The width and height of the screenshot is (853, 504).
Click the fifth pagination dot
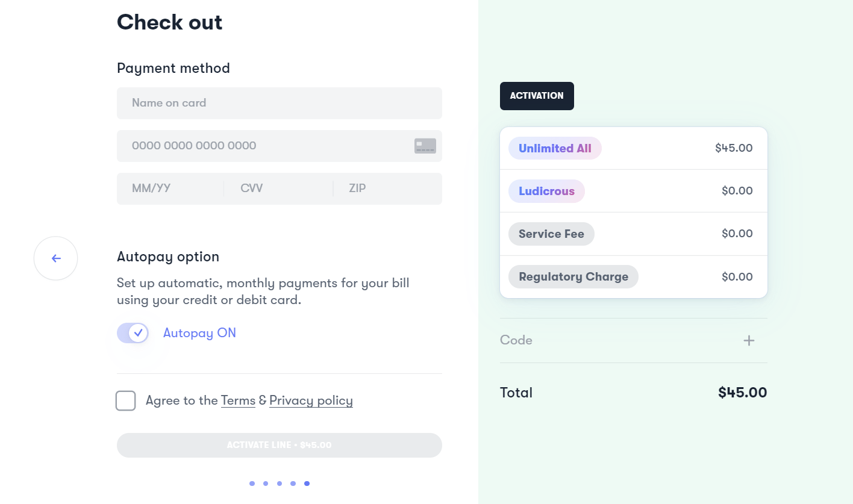pos(307,484)
